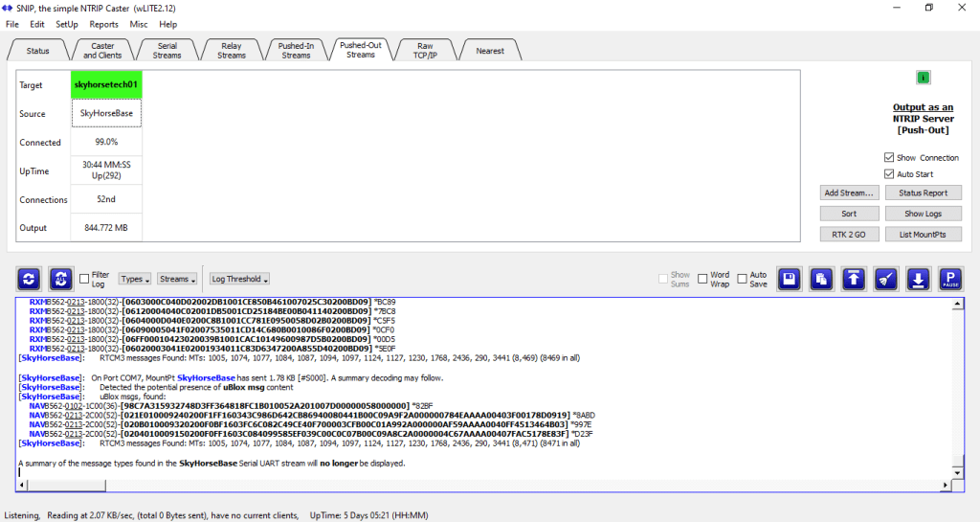This screenshot has width=980, height=522.
Task: Click the second blue refresh icon
Action: [x=61, y=279]
